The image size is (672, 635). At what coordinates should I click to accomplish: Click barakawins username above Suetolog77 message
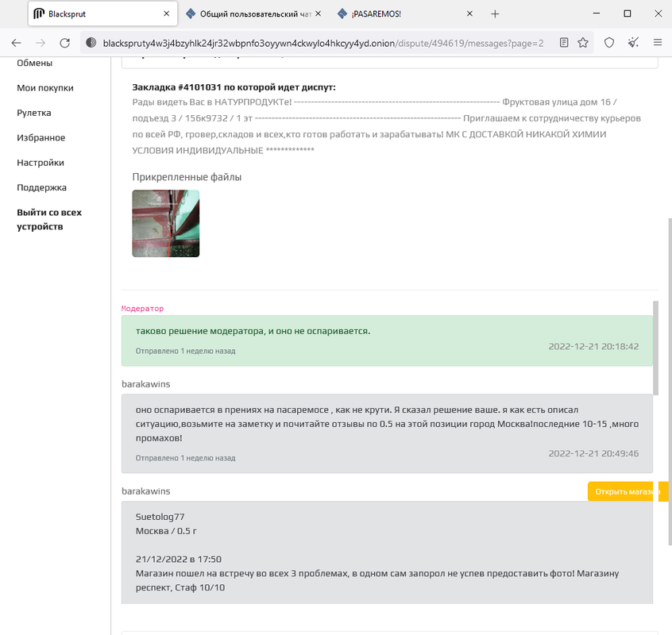[145, 491]
